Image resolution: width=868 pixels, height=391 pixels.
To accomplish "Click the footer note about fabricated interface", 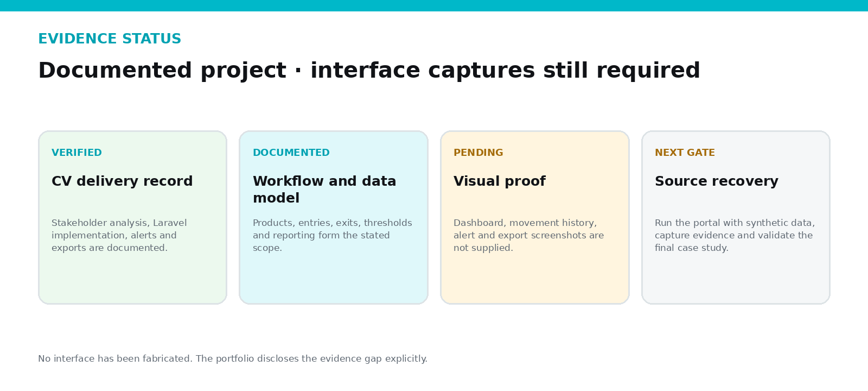I will [233, 359].
